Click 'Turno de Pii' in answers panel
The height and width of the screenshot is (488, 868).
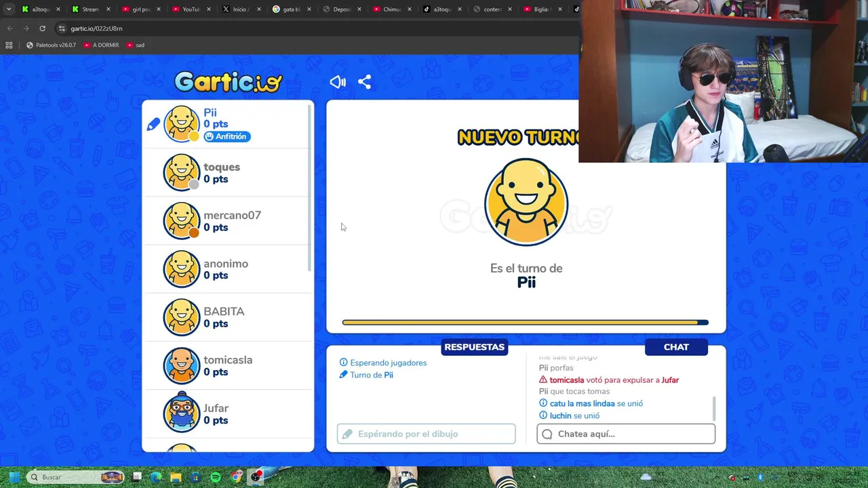(366, 375)
